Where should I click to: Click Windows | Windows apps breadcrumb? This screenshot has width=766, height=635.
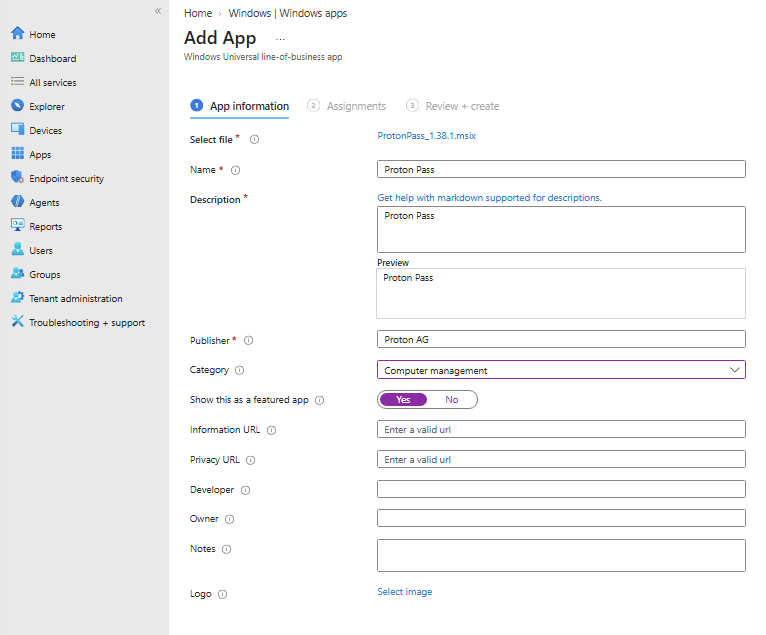288,13
